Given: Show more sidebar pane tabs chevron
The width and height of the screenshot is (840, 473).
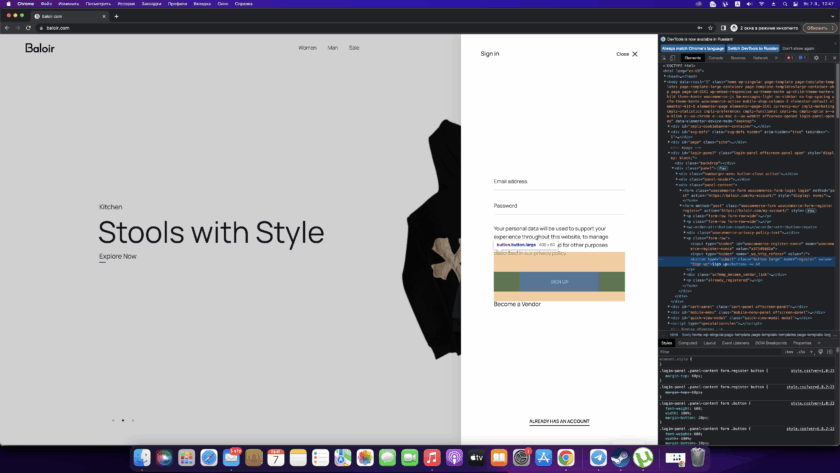Looking at the screenshot, I should click(819, 343).
